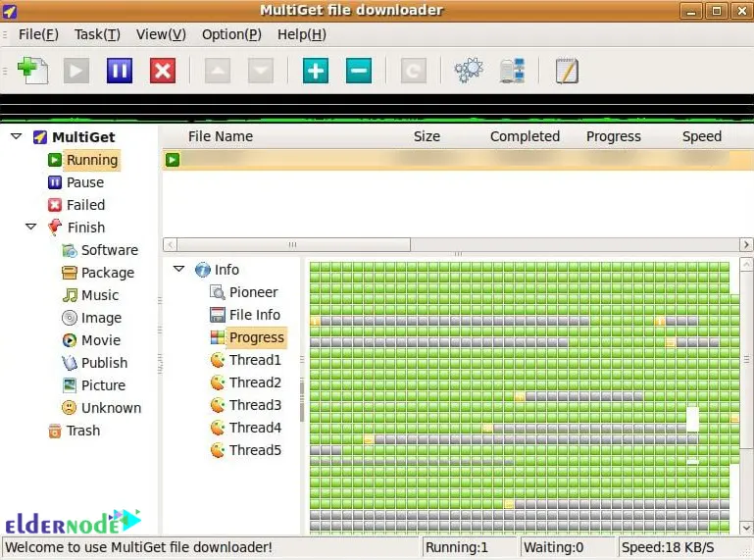Pause the task with blue pause button
Image resolution: width=754 pixels, height=560 pixels.
click(x=120, y=72)
